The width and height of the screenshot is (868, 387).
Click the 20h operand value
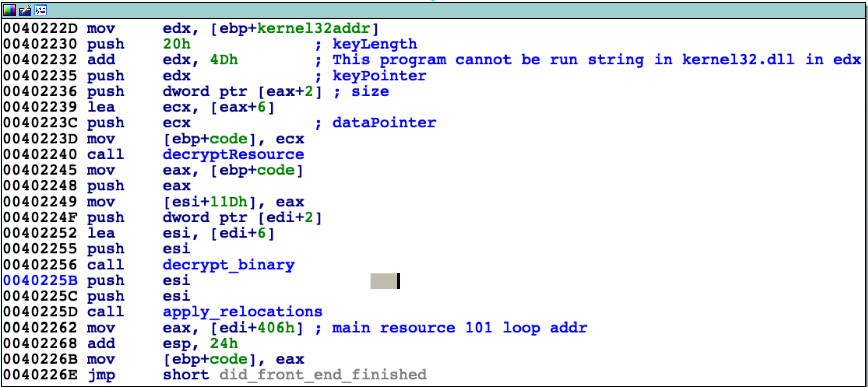click(x=177, y=44)
